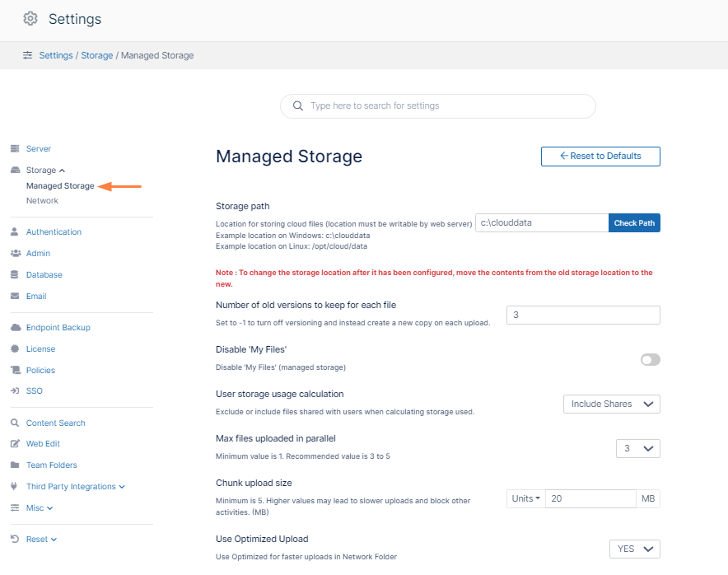Open the Include Shares dropdown

coord(611,404)
